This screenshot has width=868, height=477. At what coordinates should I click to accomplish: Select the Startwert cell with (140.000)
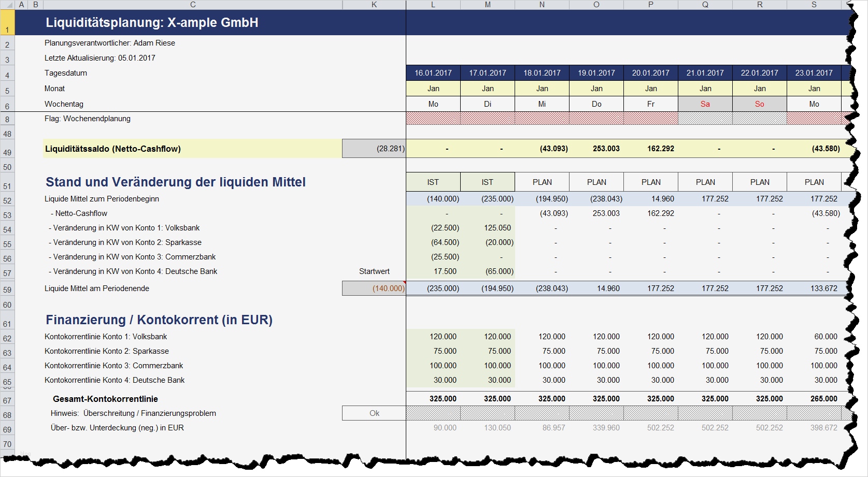[x=374, y=288]
